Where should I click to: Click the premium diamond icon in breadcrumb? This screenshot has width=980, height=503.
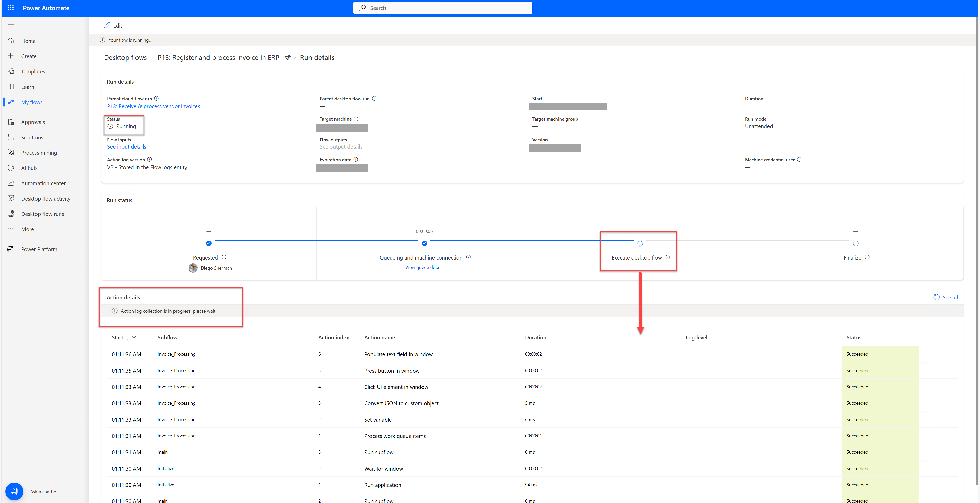click(288, 57)
